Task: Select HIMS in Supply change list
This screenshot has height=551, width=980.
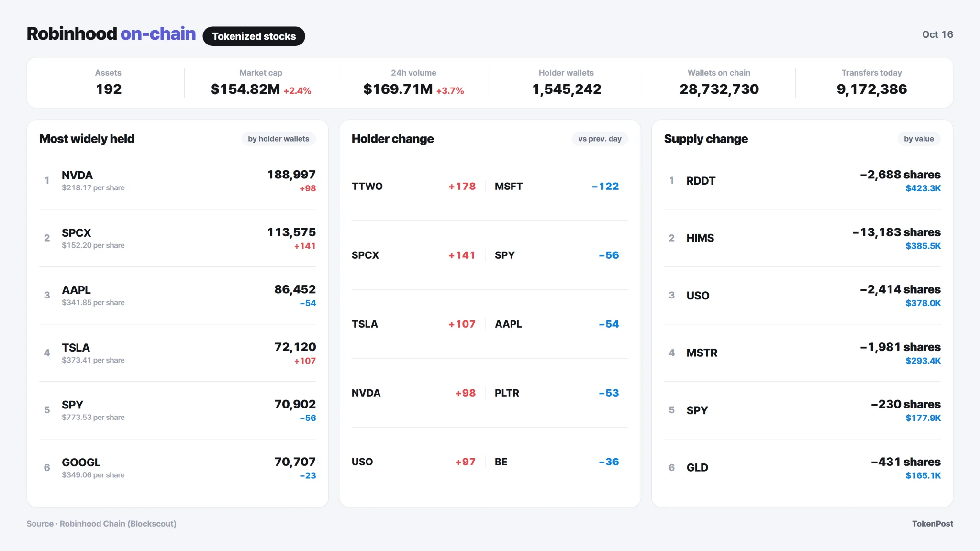Action: (700, 238)
